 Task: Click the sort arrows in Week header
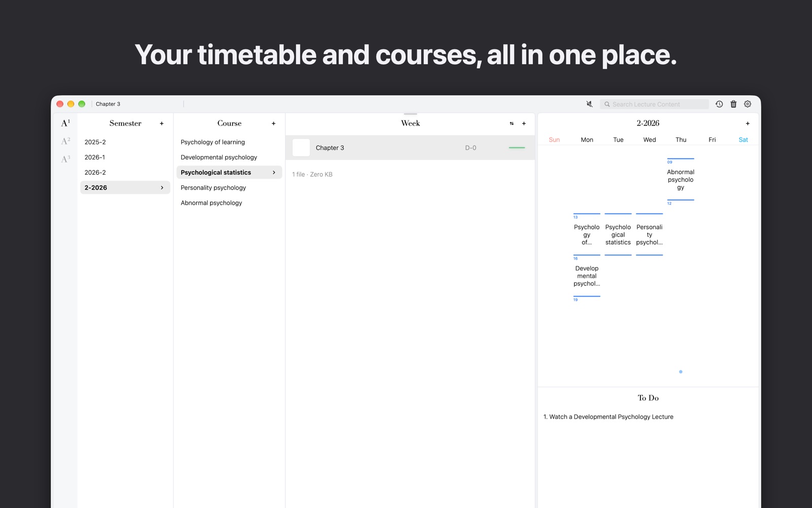tap(512, 123)
